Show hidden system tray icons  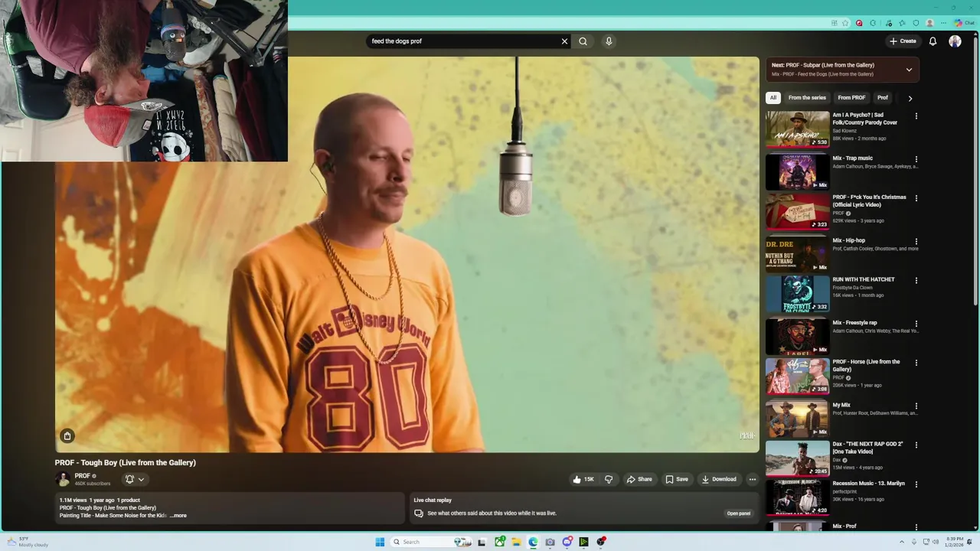pyautogui.click(x=901, y=542)
